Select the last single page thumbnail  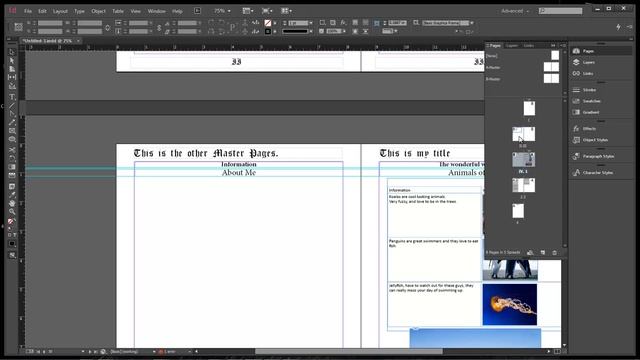pos(518,211)
